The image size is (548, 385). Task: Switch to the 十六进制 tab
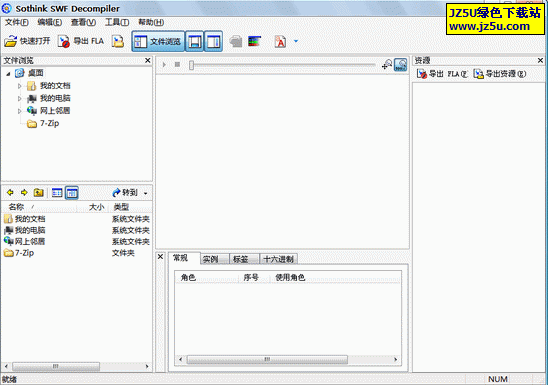point(279,259)
